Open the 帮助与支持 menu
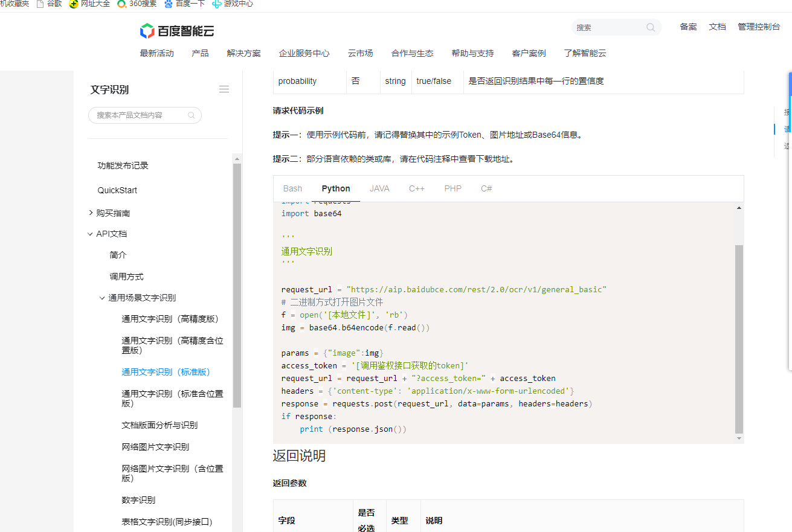 pyautogui.click(x=472, y=53)
